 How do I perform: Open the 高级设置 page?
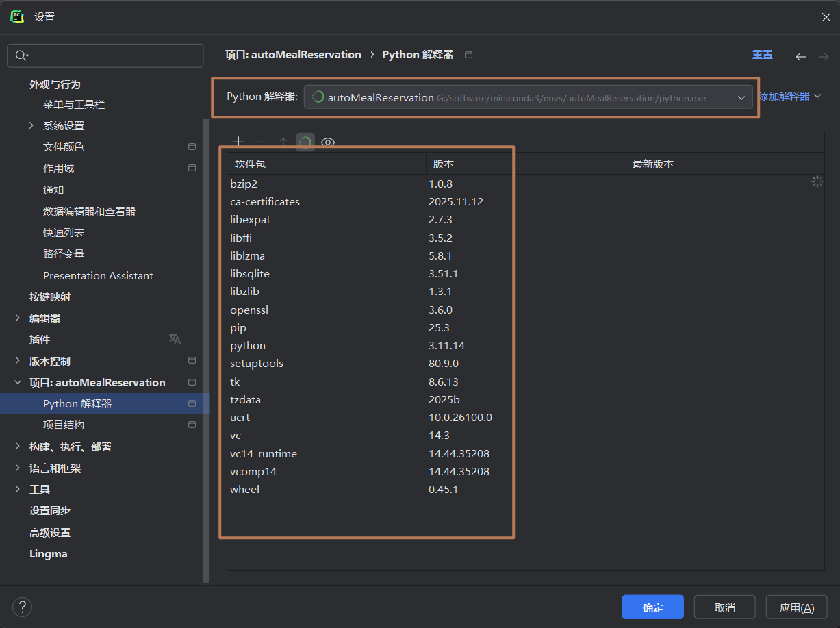click(50, 532)
